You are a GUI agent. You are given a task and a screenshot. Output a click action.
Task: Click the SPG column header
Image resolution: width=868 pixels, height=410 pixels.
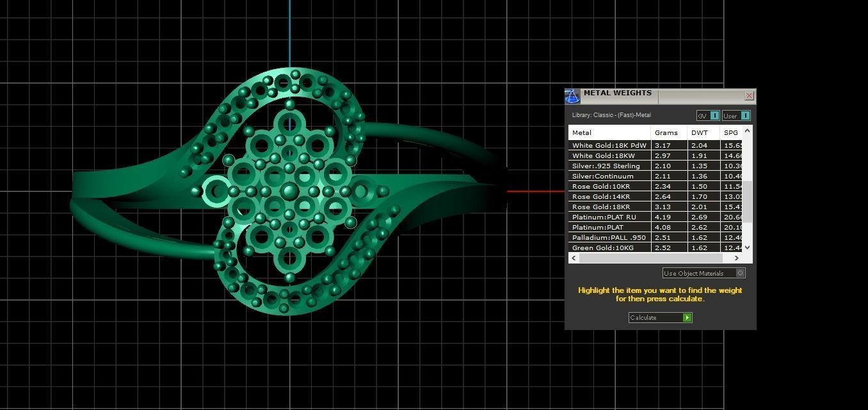[731, 132]
